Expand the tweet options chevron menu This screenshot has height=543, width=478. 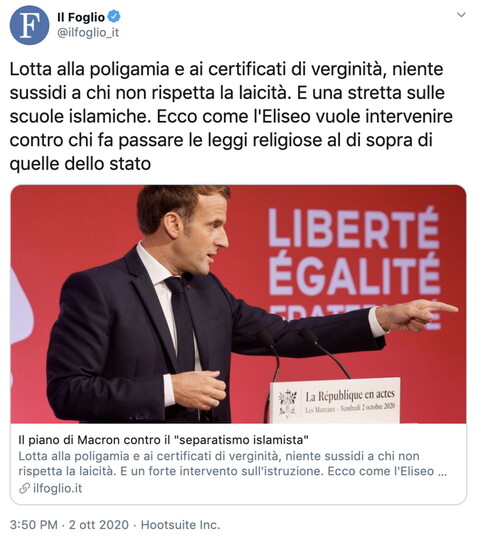coord(461,15)
